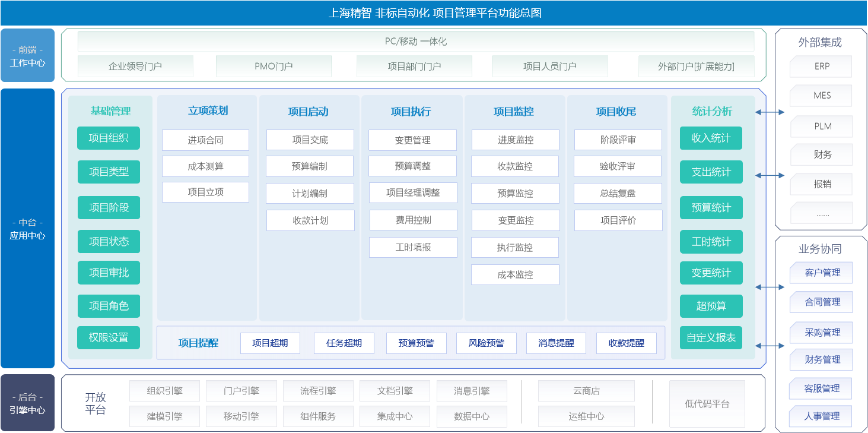
Task: Click the 人事管理 tile
Action: pos(821,416)
